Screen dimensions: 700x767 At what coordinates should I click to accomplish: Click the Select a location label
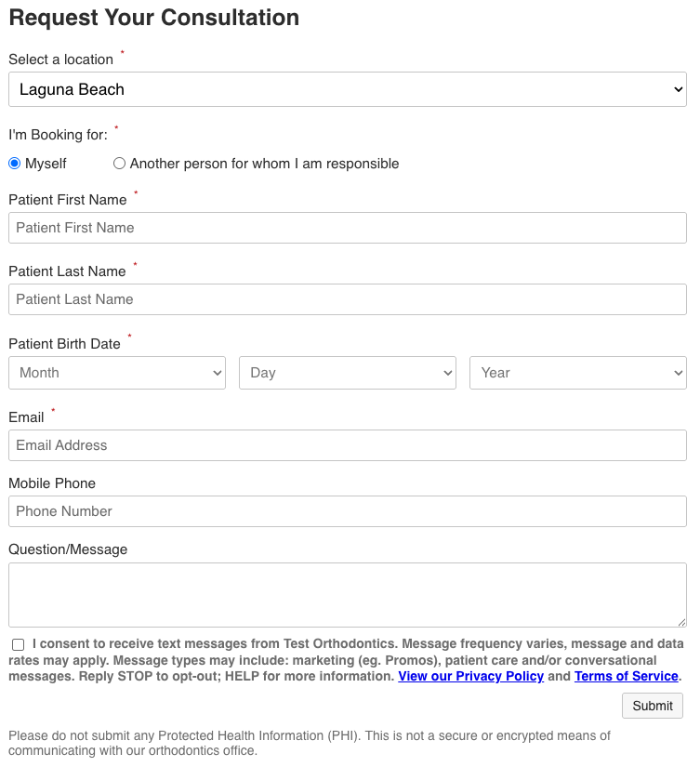[x=60, y=60]
